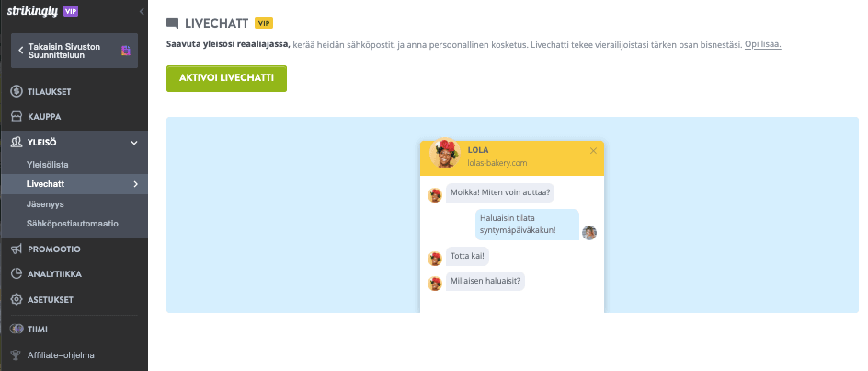Open Sähköpostiautomaatio submenu item

[x=74, y=224]
